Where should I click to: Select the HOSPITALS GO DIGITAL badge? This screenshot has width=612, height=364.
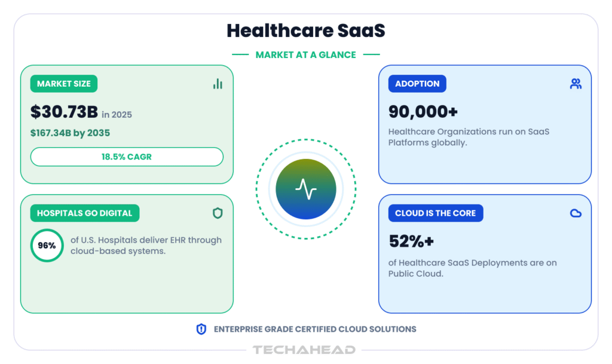point(85,213)
